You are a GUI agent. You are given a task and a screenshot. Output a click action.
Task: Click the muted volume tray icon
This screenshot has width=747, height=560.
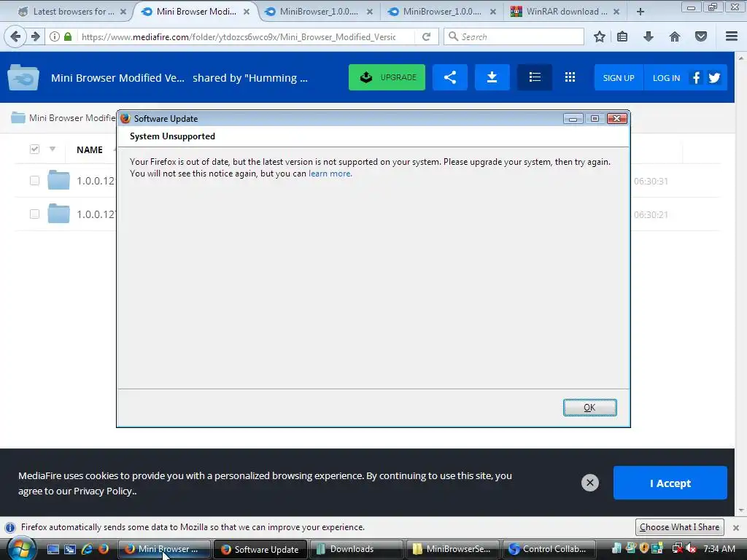(691, 549)
